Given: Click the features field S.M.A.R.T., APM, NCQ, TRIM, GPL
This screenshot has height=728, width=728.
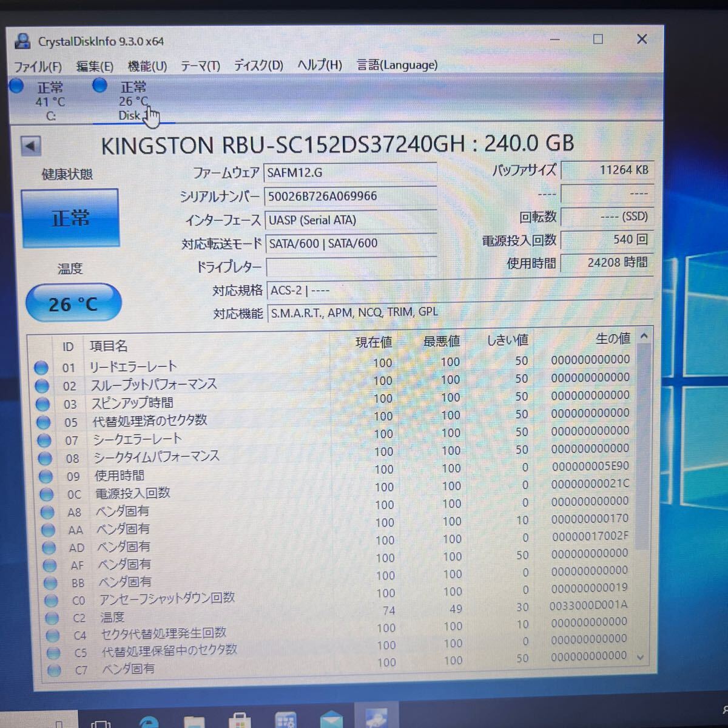Looking at the screenshot, I should click(x=460, y=312).
